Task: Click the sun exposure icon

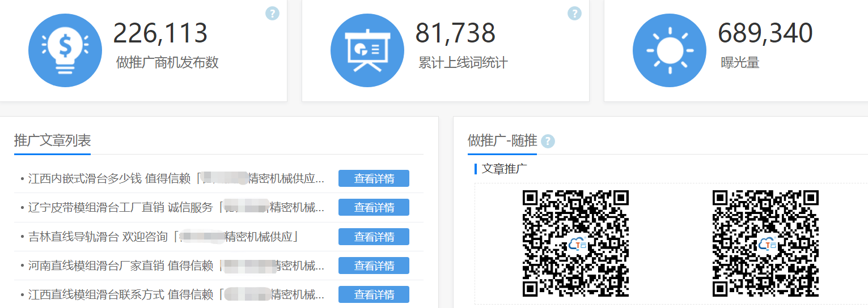Action: (x=670, y=50)
